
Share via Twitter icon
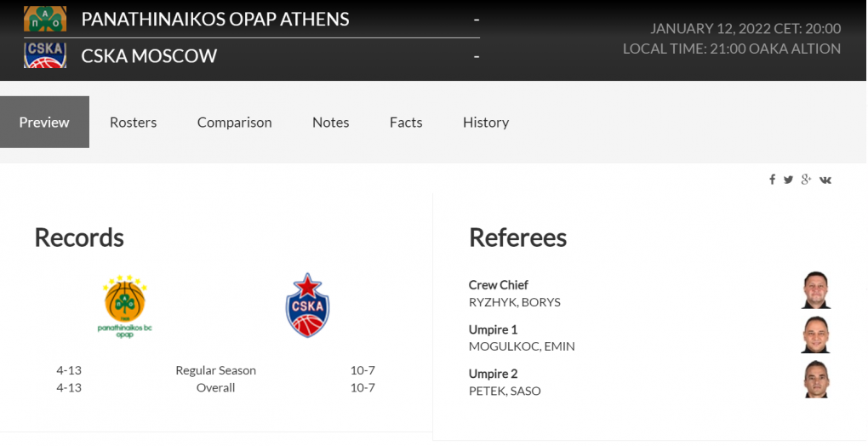(x=788, y=180)
